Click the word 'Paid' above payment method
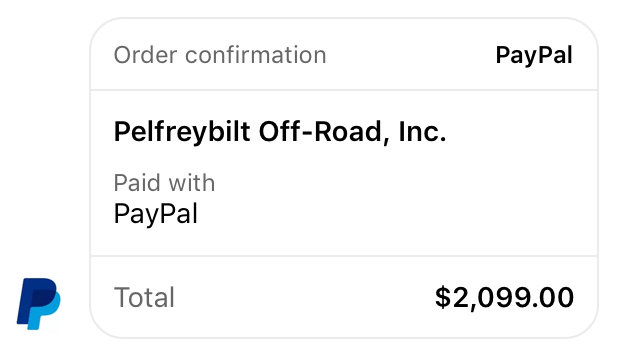617x361 pixels. (136, 183)
